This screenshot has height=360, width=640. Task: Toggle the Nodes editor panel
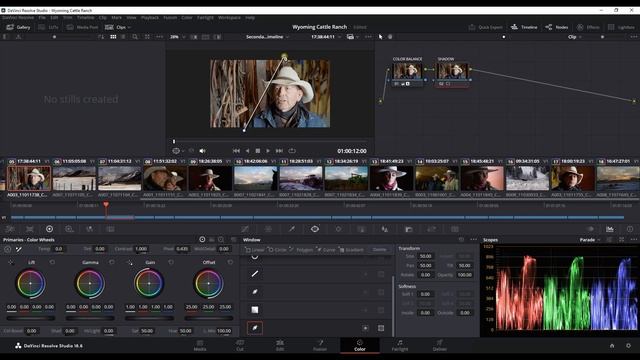(557, 27)
